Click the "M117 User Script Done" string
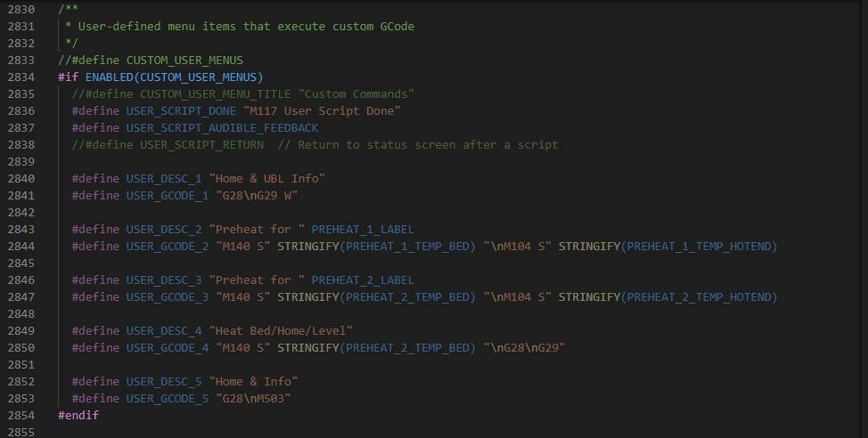868x438 pixels. (322, 110)
